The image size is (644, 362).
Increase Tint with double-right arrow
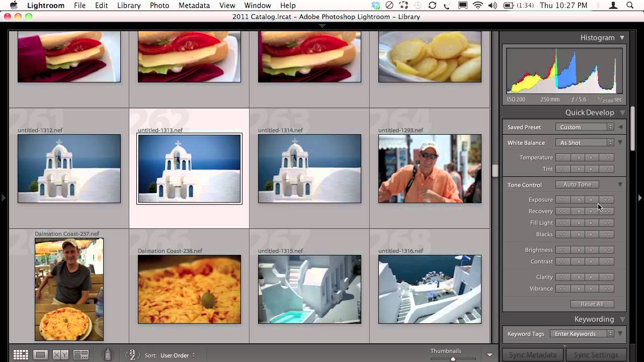(607, 169)
